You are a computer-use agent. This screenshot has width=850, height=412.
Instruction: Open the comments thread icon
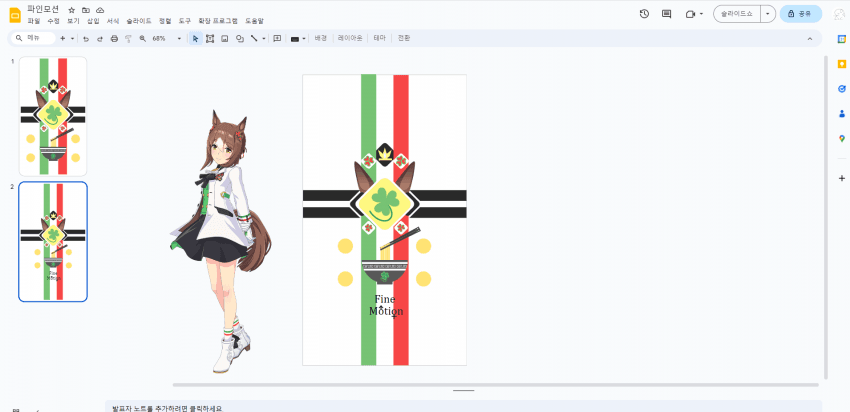667,14
